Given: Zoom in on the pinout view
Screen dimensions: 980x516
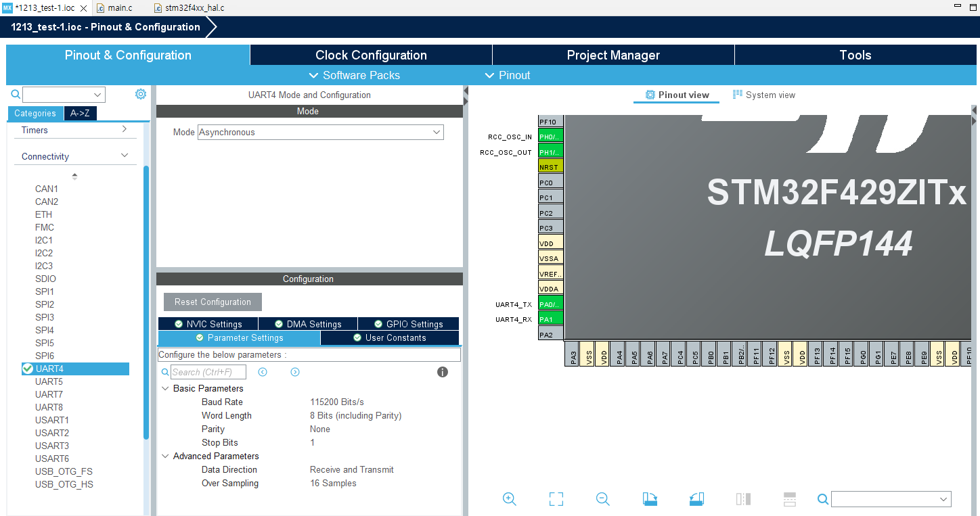Looking at the screenshot, I should click(x=510, y=499).
